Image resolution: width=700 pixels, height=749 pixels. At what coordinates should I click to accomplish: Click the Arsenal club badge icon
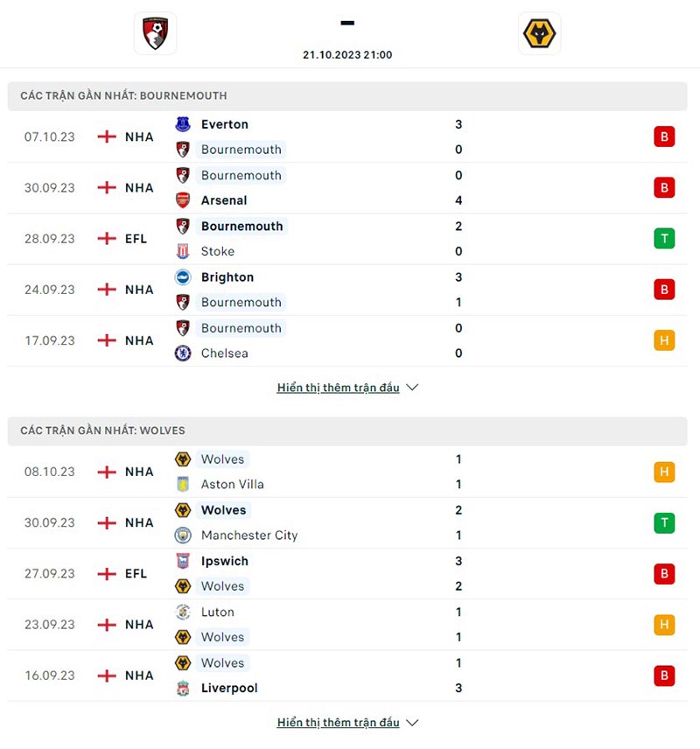coord(183,200)
